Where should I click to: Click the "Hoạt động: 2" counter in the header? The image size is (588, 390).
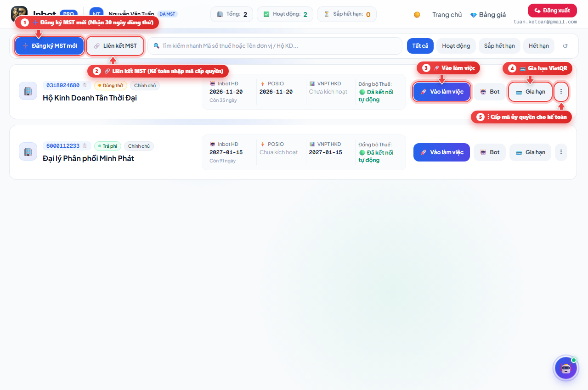pos(285,14)
